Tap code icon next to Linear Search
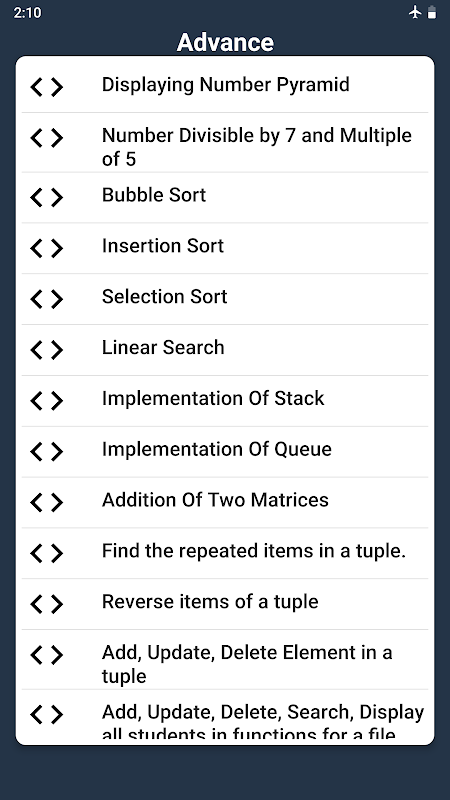The height and width of the screenshot is (800, 450). (46, 350)
